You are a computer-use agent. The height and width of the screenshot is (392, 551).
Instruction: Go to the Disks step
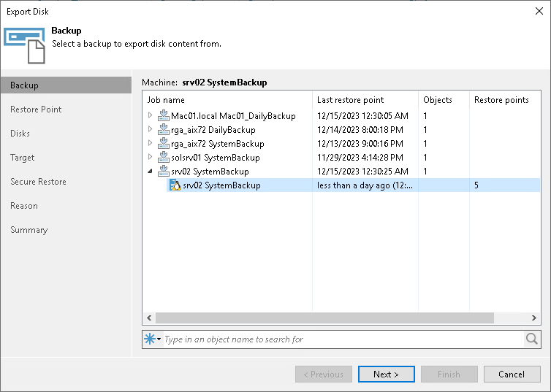click(x=20, y=134)
